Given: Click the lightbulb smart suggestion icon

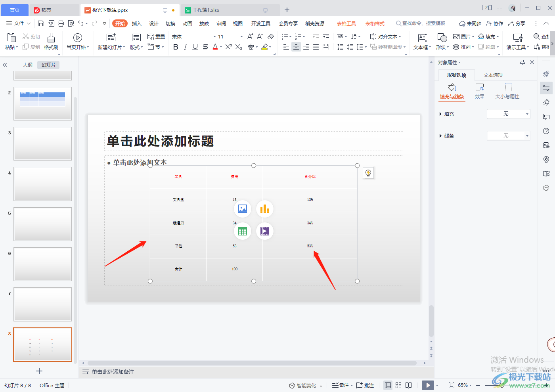Looking at the screenshot, I should (x=368, y=173).
